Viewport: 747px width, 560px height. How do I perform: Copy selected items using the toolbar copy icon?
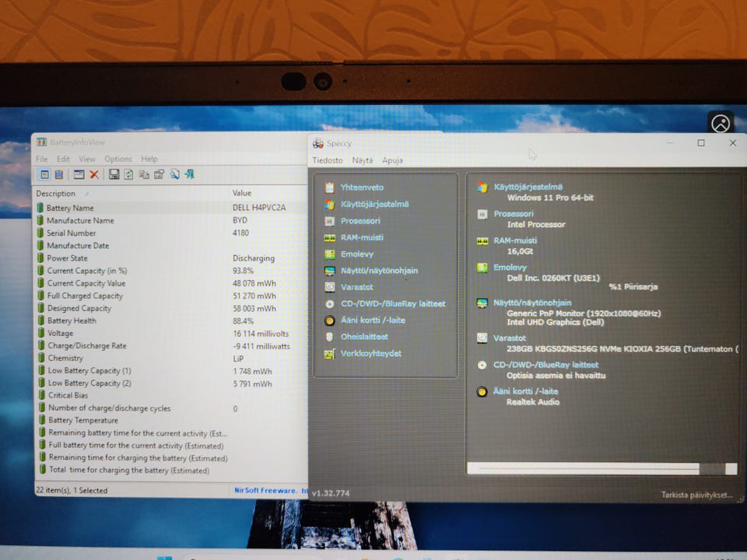coord(144,174)
